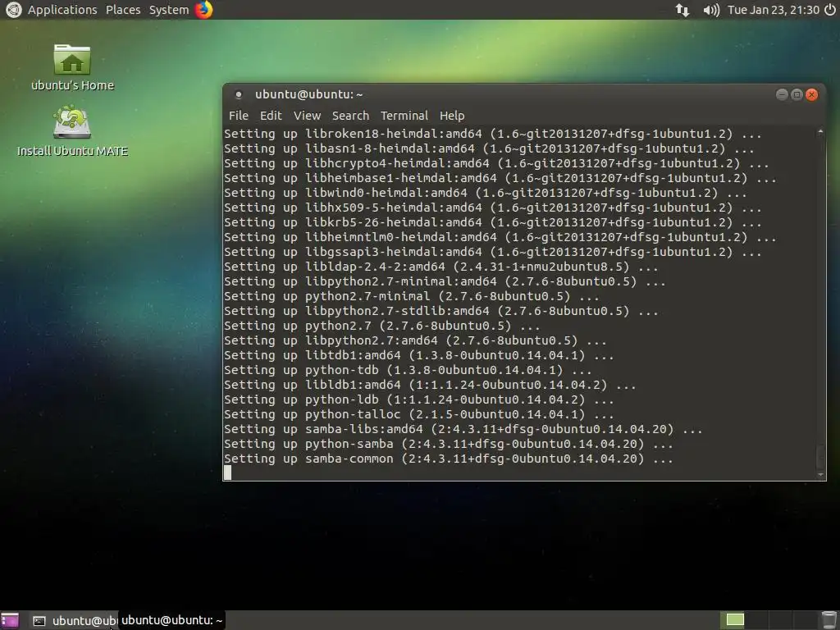This screenshot has width=840, height=630.
Task: Click the line 'Setting up libtdb1:amd64'
Action: click(419, 355)
